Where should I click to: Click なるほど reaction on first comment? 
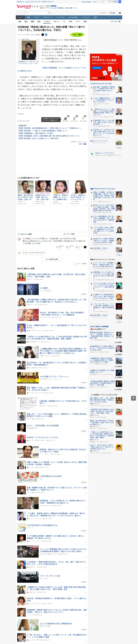click(x=67, y=247)
